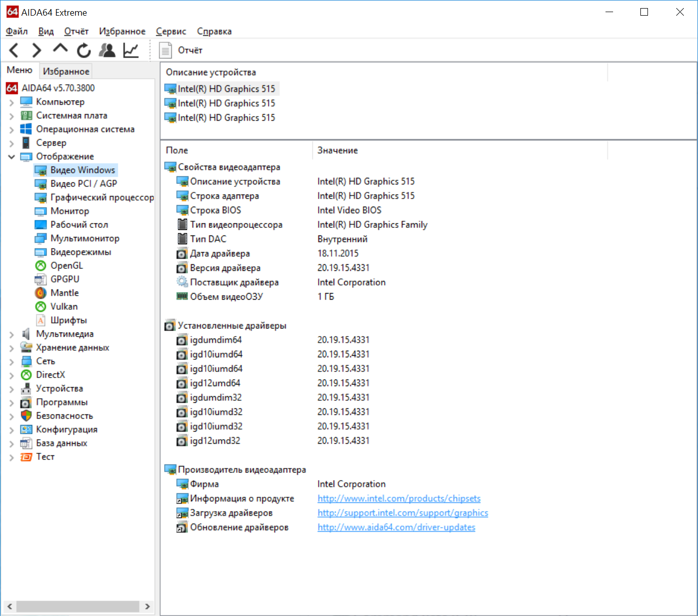Viewport: 698px width, 616px height.
Task: Click the Безопасность shield icon
Action: click(x=26, y=416)
